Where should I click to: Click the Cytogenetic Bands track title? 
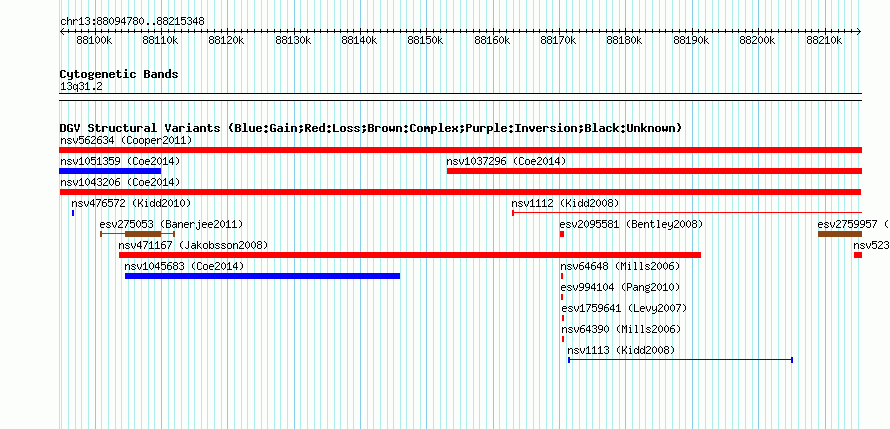click(119, 74)
